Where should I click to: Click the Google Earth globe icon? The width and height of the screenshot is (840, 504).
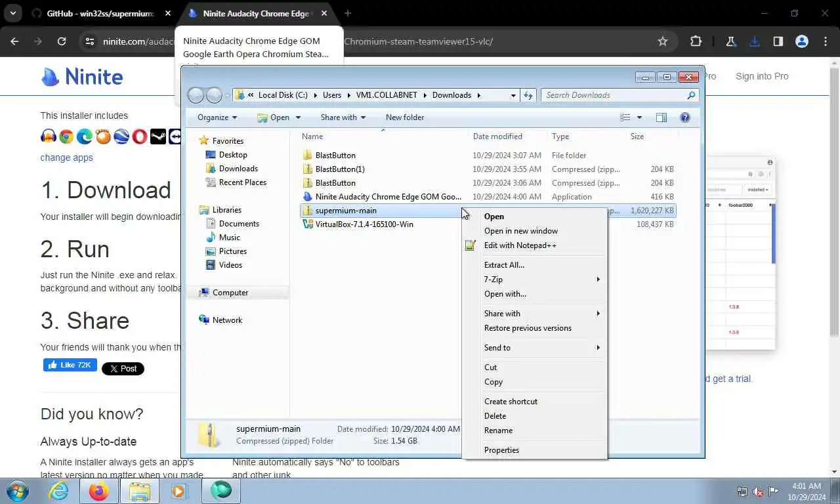pos(121,136)
